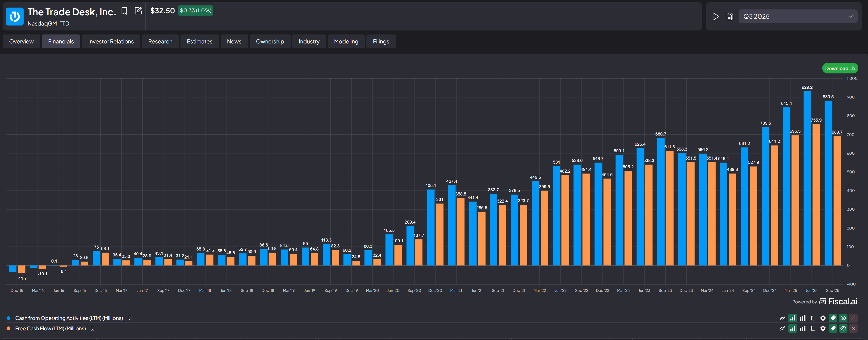Follow the Fiscal.ai powered-by link
The height and width of the screenshot is (340, 868).
click(x=838, y=302)
